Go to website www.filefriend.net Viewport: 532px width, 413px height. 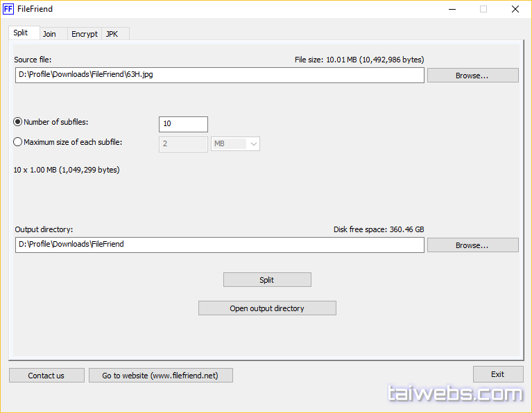click(x=160, y=376)
